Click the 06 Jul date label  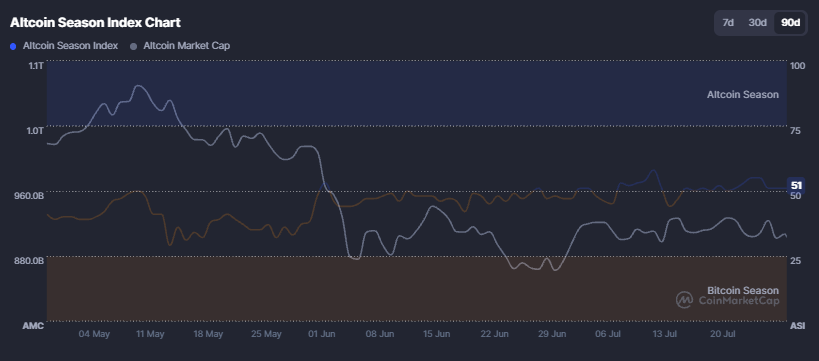click(x=608, y=334)
